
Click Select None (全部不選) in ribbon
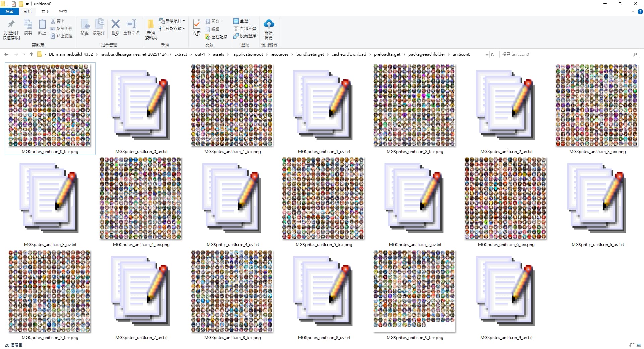coord(245,28)
